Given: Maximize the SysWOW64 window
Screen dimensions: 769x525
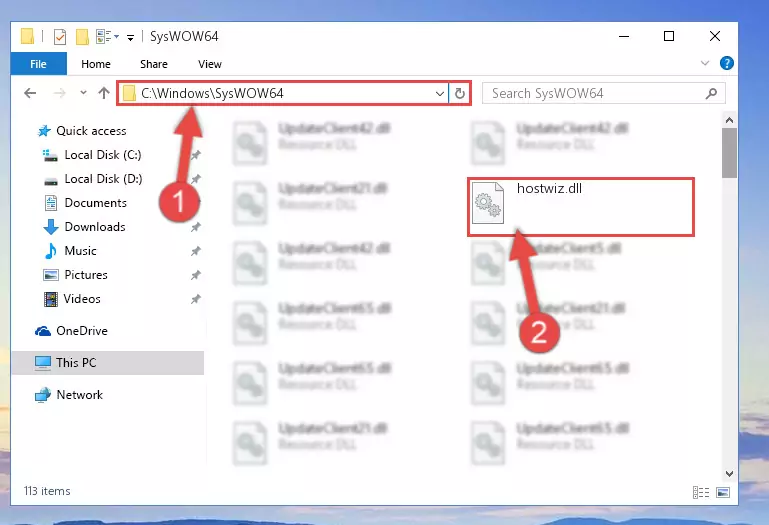Looking at the screenshot, I should coord(668,36).
